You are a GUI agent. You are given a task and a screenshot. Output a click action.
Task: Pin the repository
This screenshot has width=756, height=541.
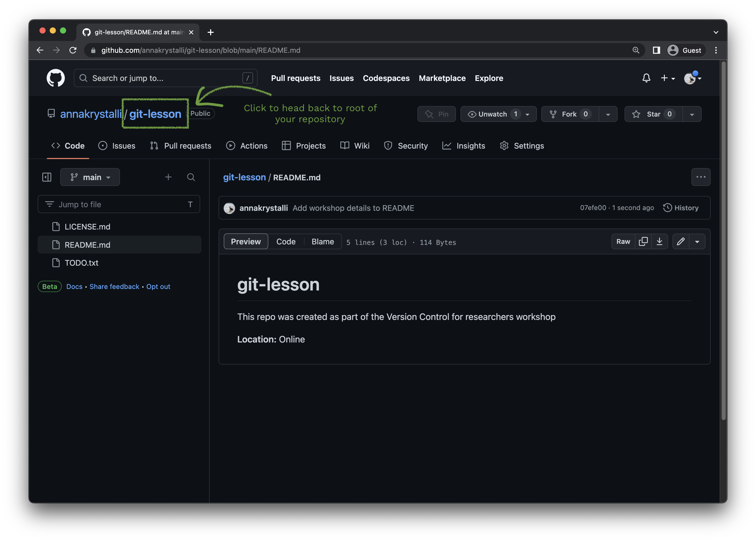[x=436, y=114]
